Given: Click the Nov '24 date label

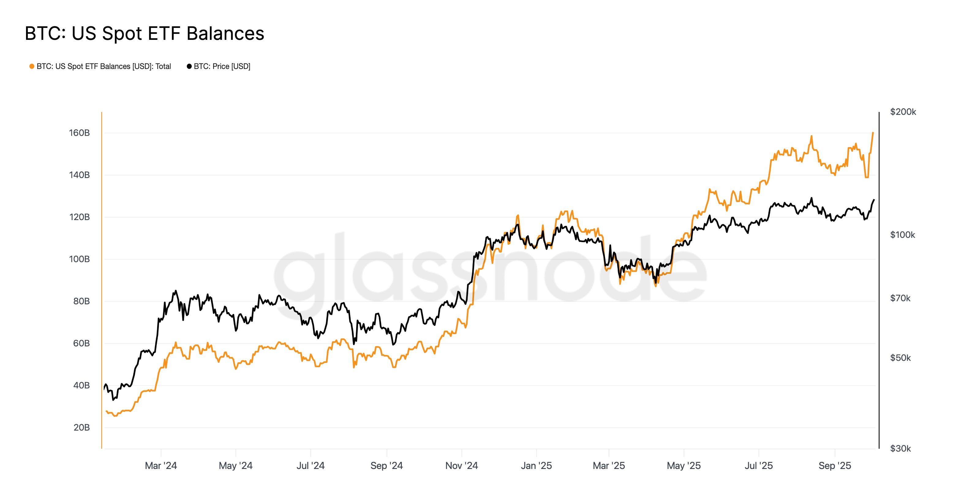Looking at the screenshot, I should click(462, 466).
